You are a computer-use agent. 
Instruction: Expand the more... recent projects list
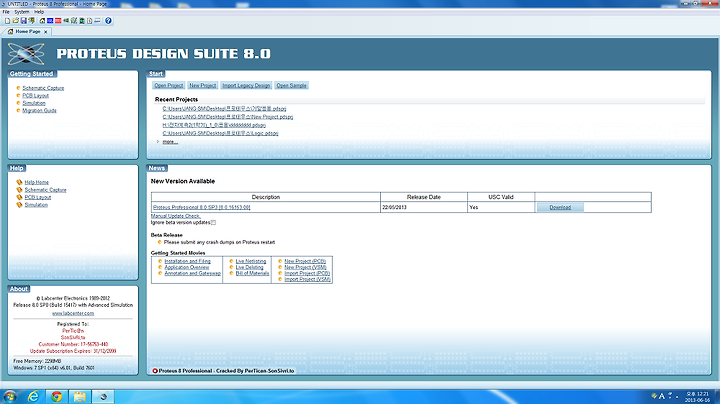[170, 142]
